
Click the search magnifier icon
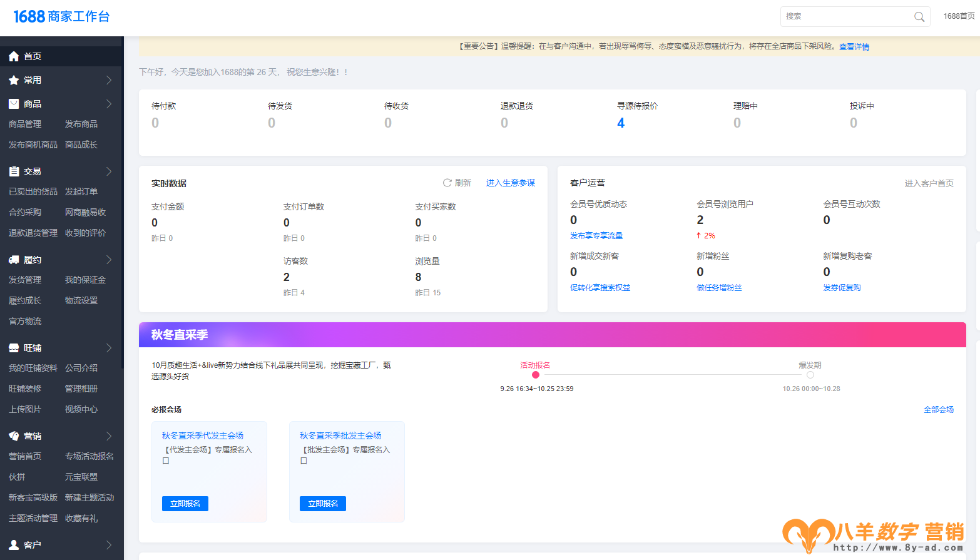(x=919, y=17)
